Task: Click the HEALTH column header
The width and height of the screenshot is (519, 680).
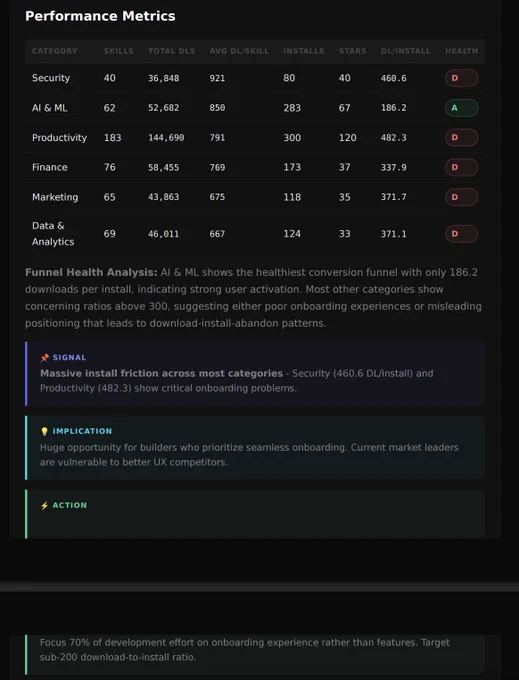Action: click(461, 51)
